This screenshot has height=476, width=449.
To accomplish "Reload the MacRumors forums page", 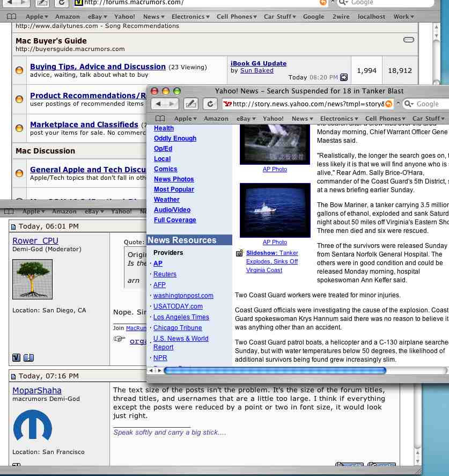I will 62,3.
